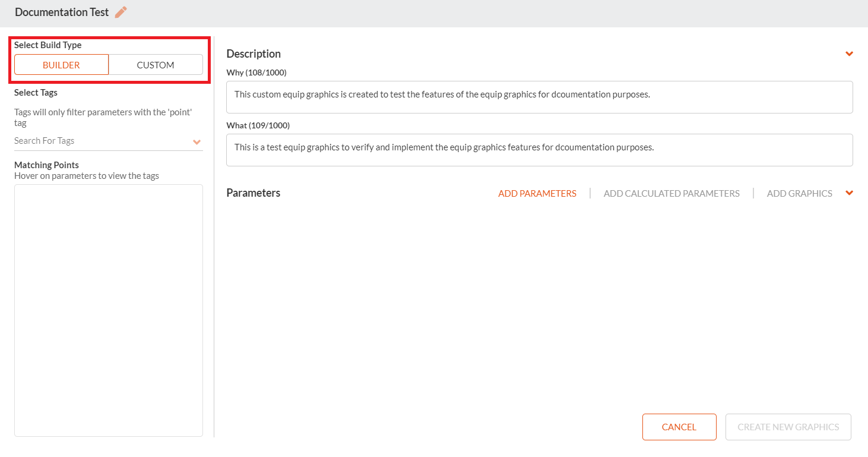Click into the Why description text box
The height and width of the screenshot is (457, 868).
click(x=539, y=97)
